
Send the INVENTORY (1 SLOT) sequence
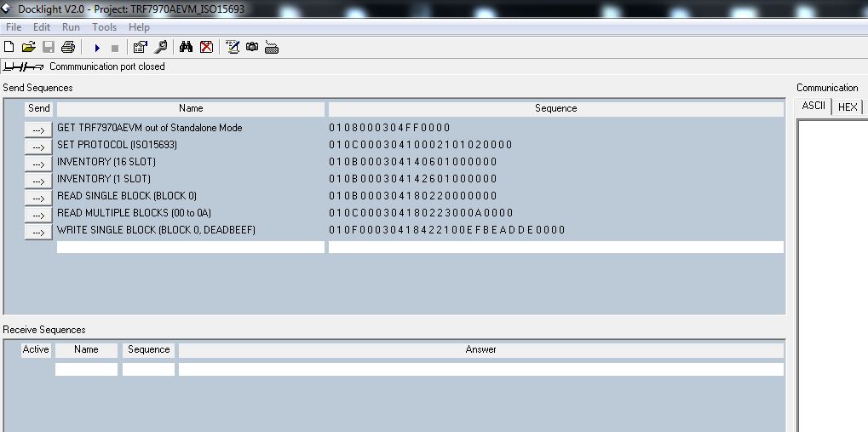point(38,181)
